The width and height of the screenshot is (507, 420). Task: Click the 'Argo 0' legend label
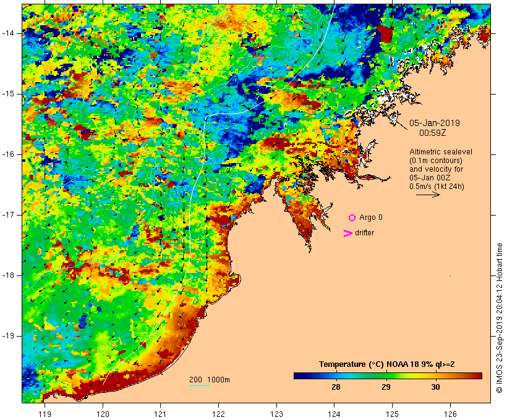pyautogui.click(x=371, y=217)
